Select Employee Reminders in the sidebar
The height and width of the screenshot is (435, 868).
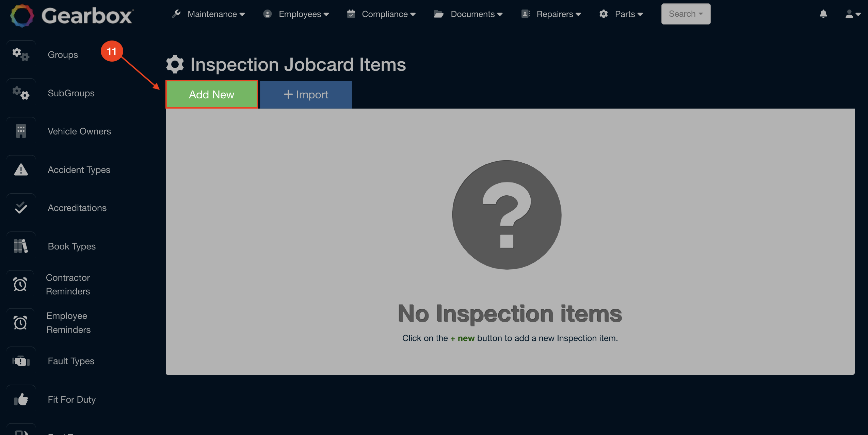click(x=69, y=322)
